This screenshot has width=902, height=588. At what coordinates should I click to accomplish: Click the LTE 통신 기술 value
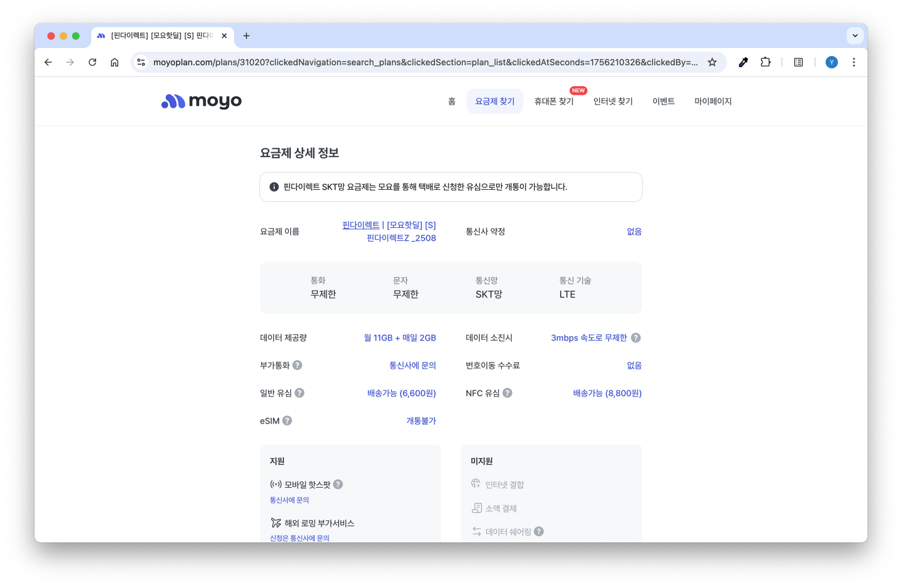[x=567, y=294]
